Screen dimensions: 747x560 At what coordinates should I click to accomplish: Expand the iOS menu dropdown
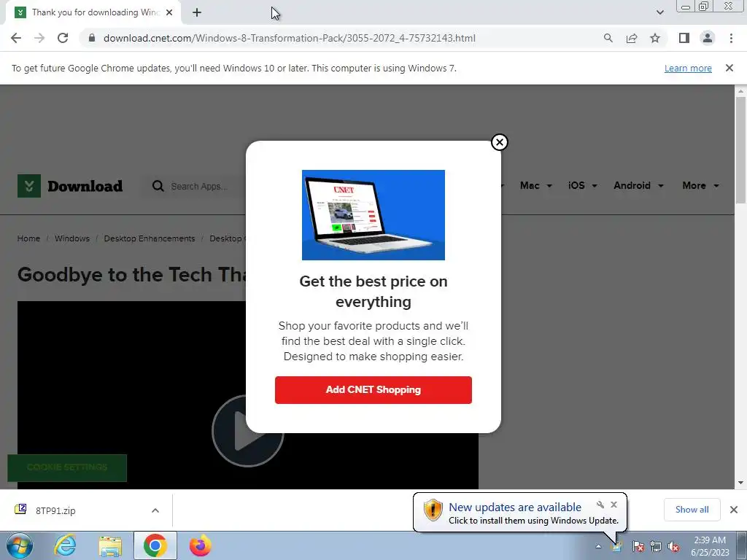pyautogui.click(x=582, y=186)
